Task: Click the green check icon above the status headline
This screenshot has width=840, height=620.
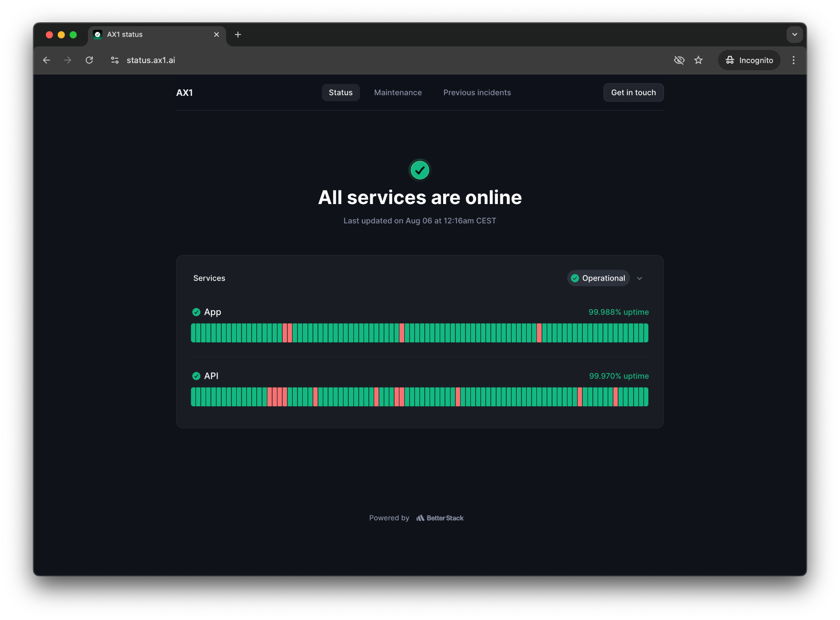Action: click(x=420, y=170)
